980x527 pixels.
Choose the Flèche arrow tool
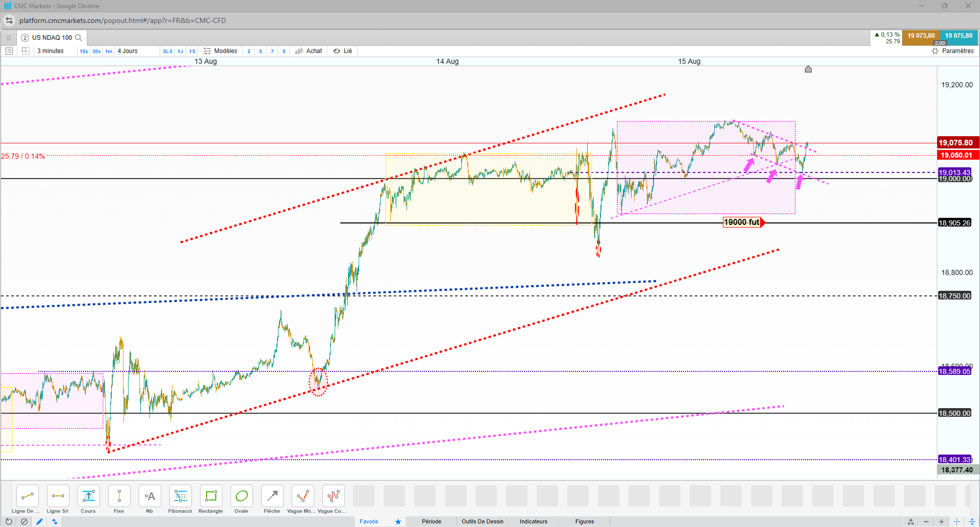pyautogui.click(x=272, y=499)
